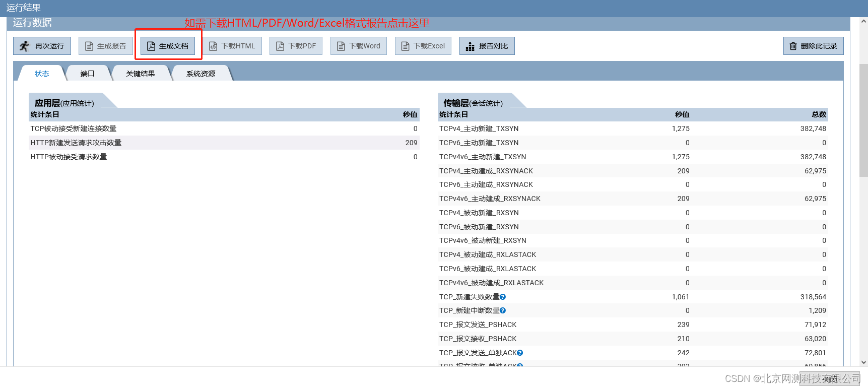Click total value 63,020 for TCP_报文接收_PSHACK
Viewport: 868px width, 388px height.
coord(815,339)
